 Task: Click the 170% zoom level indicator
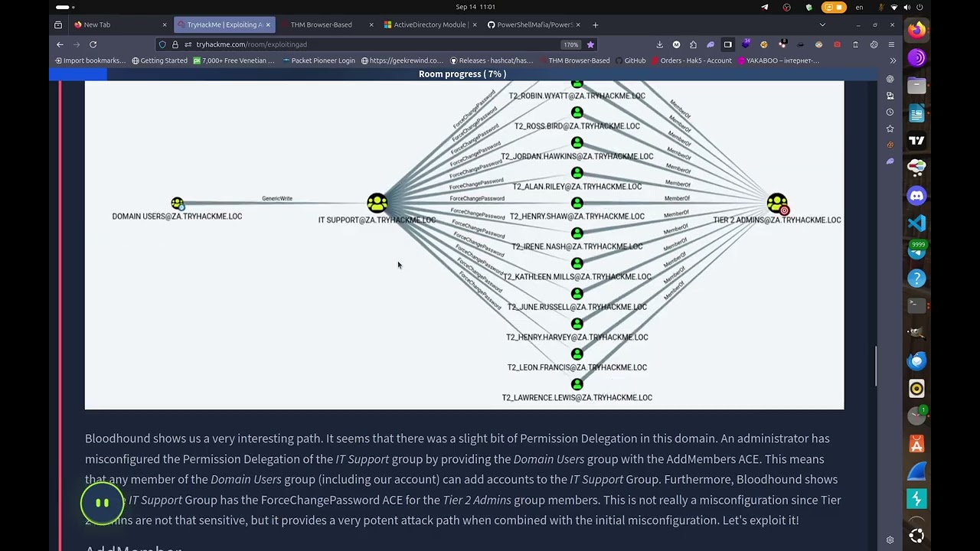[570, 44]
